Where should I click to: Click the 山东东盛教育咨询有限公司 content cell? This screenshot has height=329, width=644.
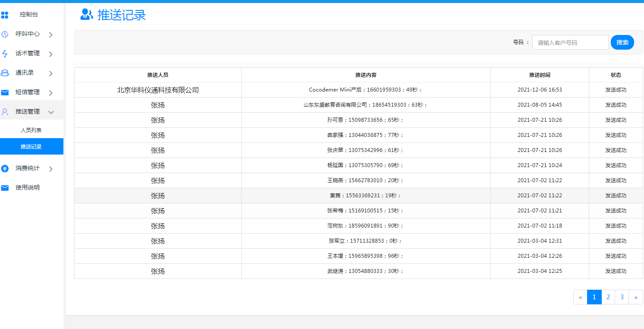coord(366,105)
